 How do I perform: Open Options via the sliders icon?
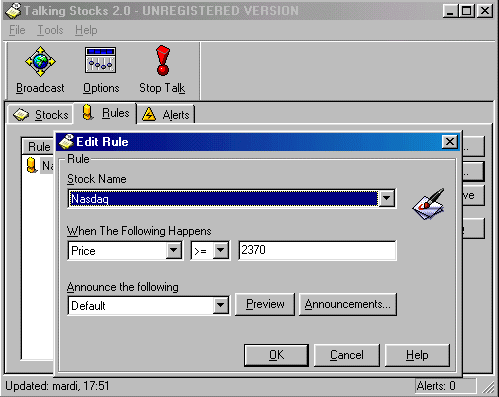100,60
